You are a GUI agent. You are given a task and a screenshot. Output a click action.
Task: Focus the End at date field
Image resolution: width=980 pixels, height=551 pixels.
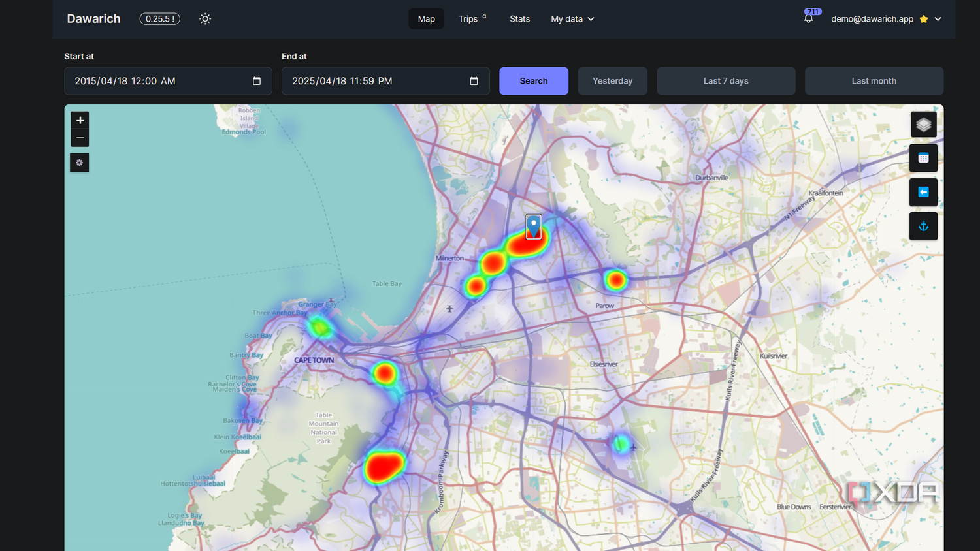tap(385, 81)
